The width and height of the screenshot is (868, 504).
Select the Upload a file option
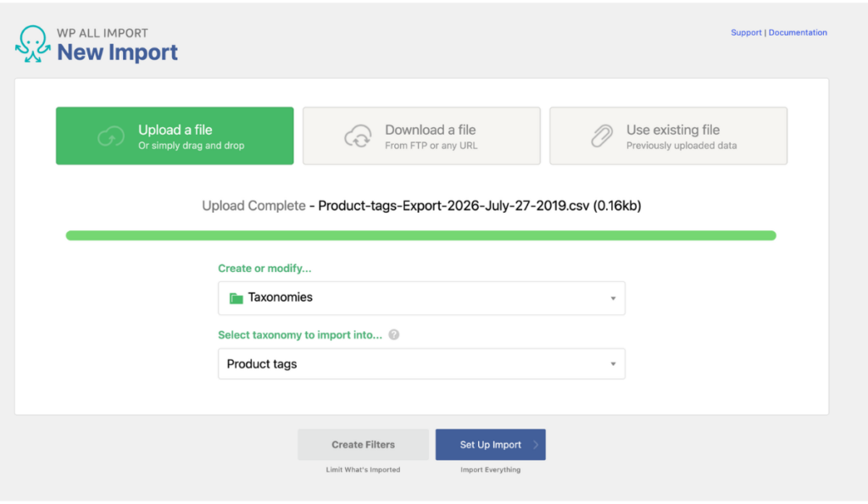(175, 136)
